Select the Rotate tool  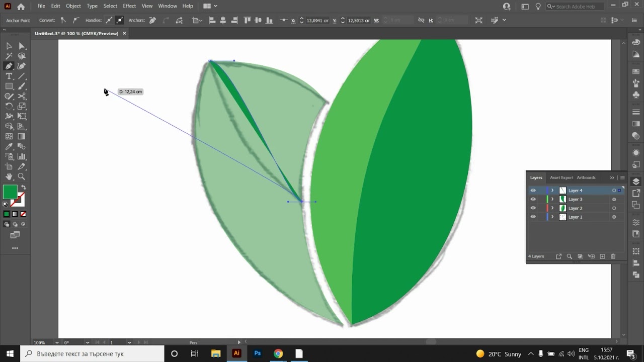(9, 106)
